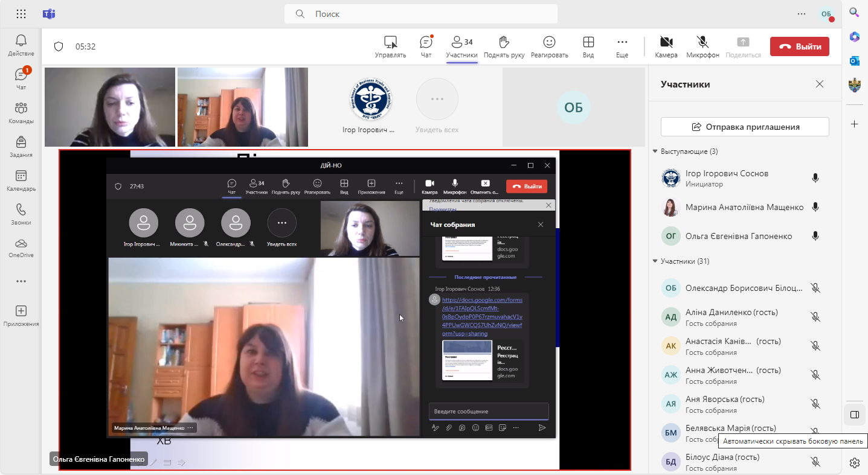Unmute using the Микрофон toggle

pyautogui.click(x=702, y=46)
